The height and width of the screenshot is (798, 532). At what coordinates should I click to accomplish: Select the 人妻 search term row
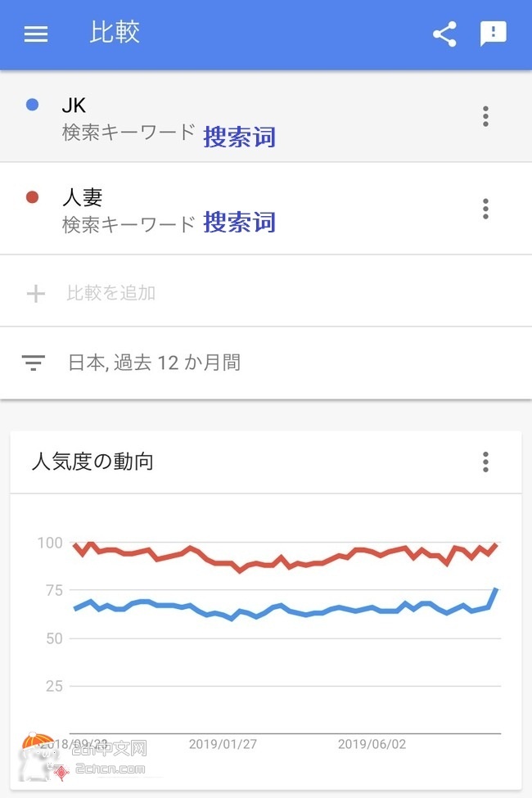(x=246, y=209)
